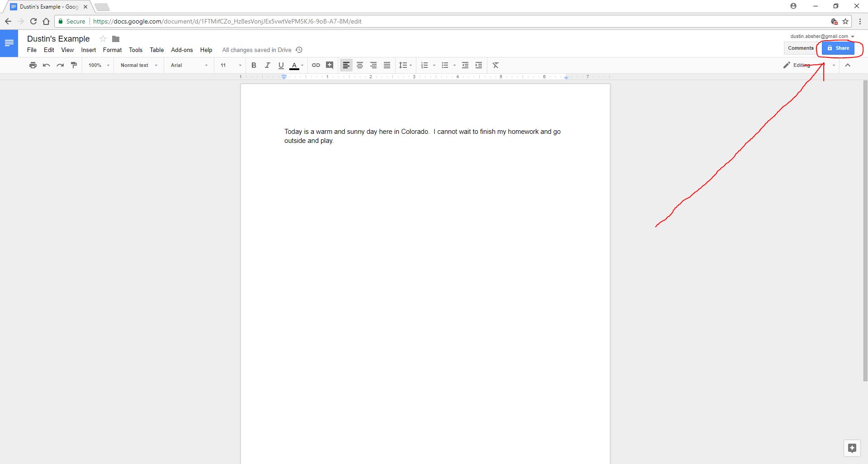This screenshot has height=464, width=868.
Task: Move the document using the folder icon
Action: click(116, 39)
